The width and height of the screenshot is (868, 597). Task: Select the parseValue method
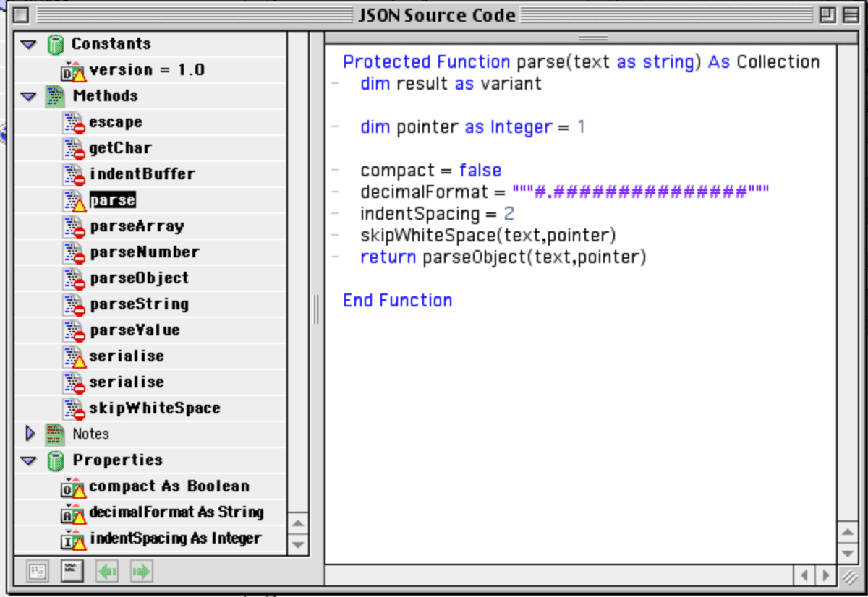coord(135,330)
